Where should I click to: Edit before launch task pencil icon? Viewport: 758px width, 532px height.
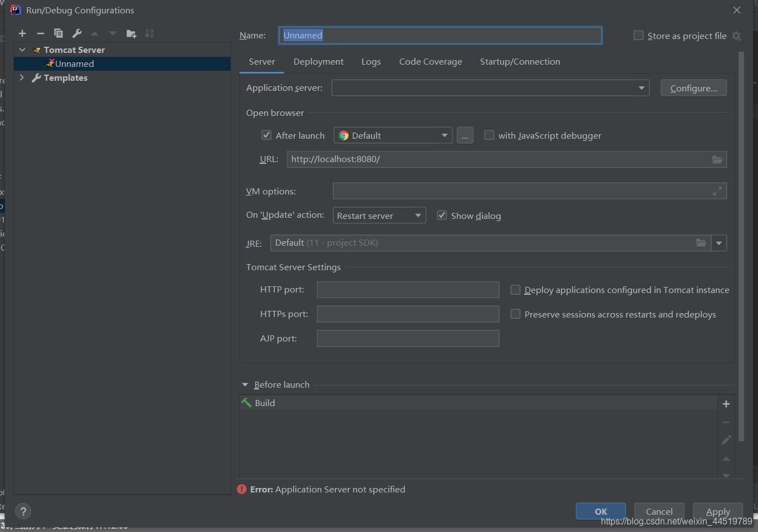[x=726, y=440]
